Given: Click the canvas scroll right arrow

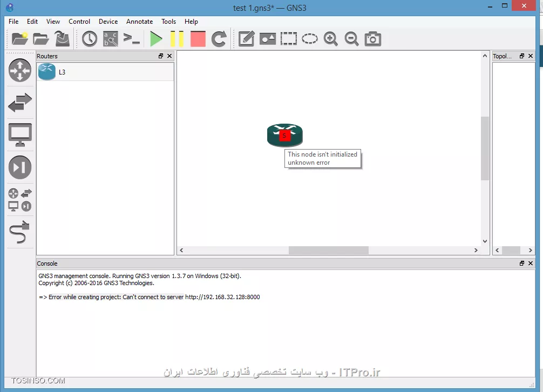Looking at the screenshot, I should tap(476, 250).
